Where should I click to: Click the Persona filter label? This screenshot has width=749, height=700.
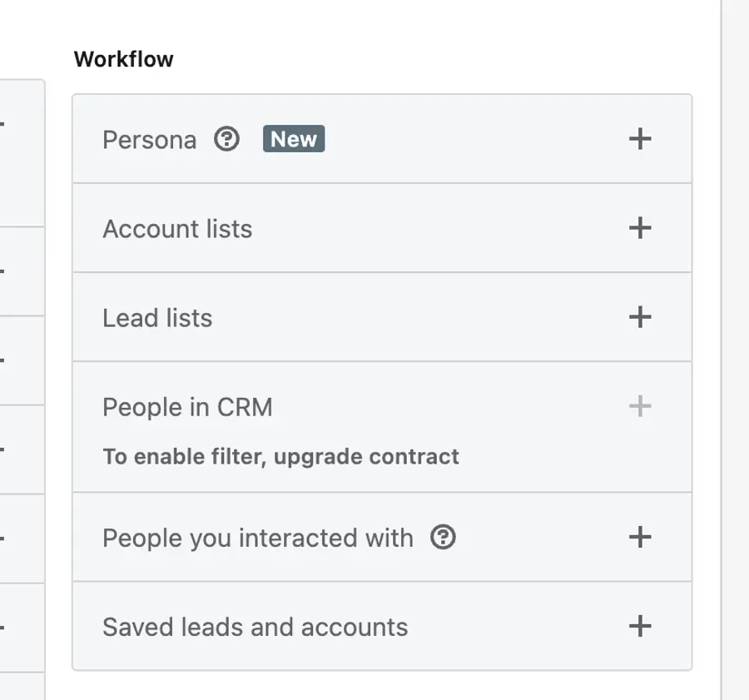(x=149, y=140)
